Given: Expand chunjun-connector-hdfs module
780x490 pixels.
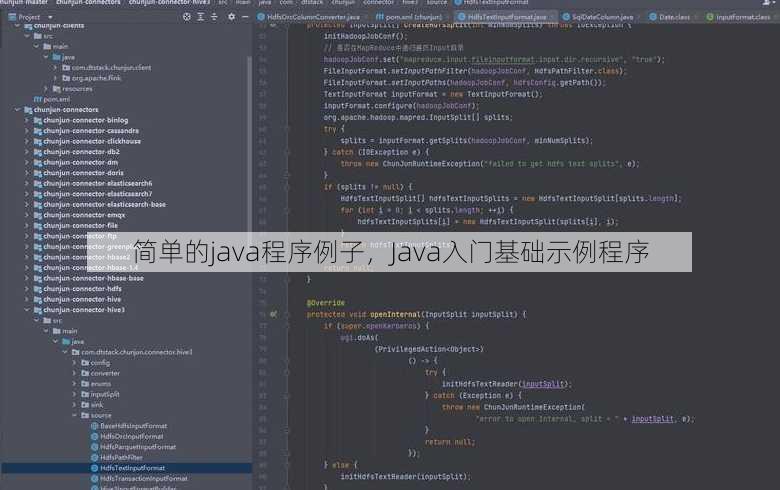Looking at the screenshot, I should [x=27, y=289].
